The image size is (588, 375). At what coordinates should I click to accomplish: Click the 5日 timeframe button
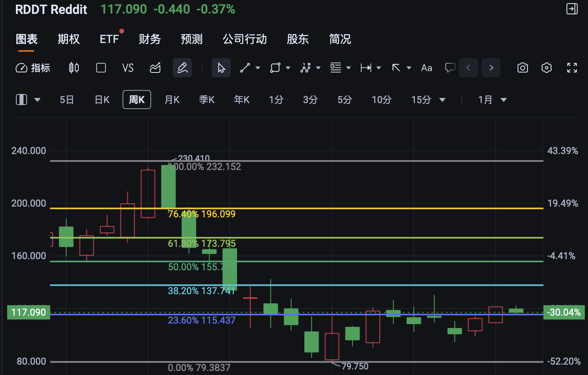[67, 100]
